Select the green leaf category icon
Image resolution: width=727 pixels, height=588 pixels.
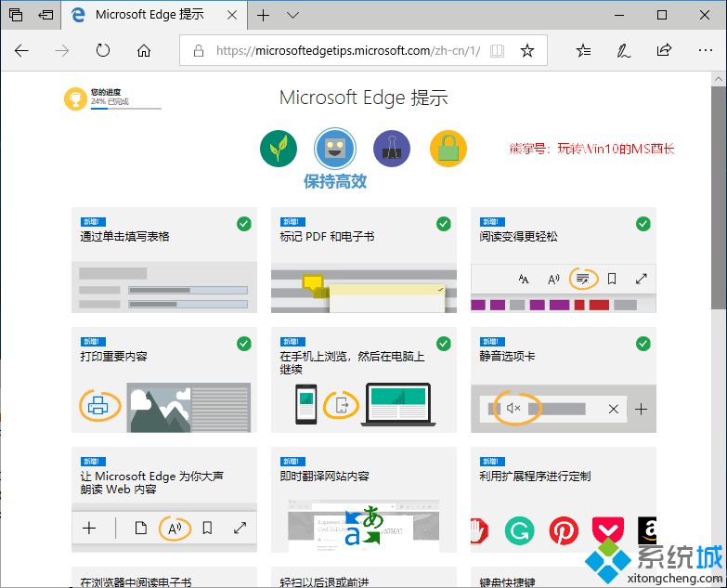(x=279, y=149)
